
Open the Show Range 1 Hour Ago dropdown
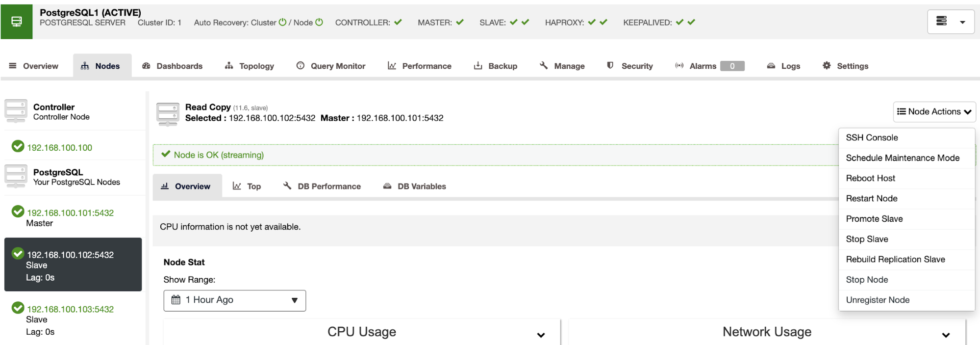(235, 300)
